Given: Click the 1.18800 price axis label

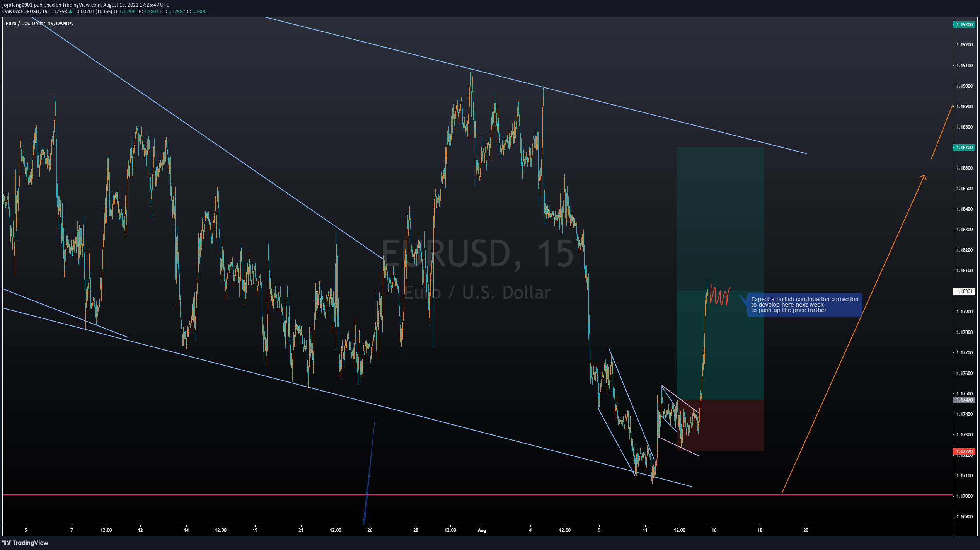Looking at the screenshot, I should [964, 127].
